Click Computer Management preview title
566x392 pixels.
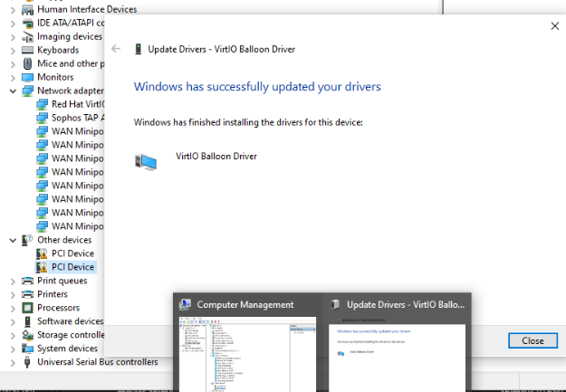pyautogui.click(x=245, y=305)
